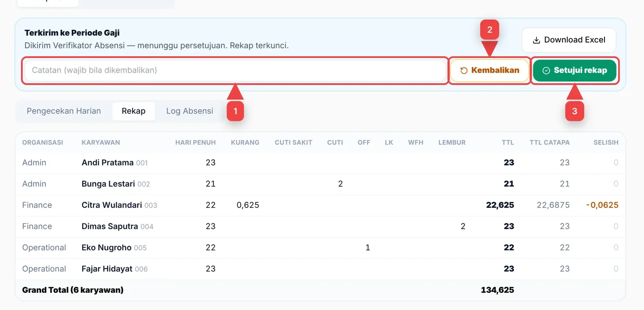Image resolution: width=644 pixels, height=310 pixels.
Task: Click the ORGANISASI column header
Action: click(43, 142)
